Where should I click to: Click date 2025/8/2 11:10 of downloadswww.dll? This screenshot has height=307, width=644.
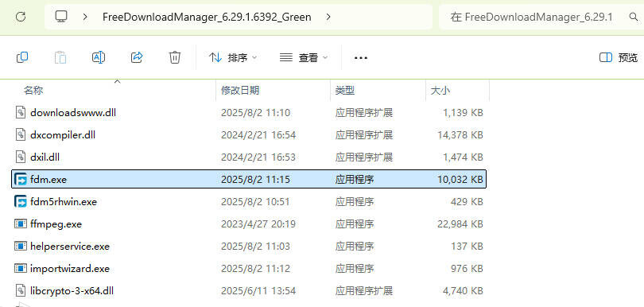(x=255, y=112)
